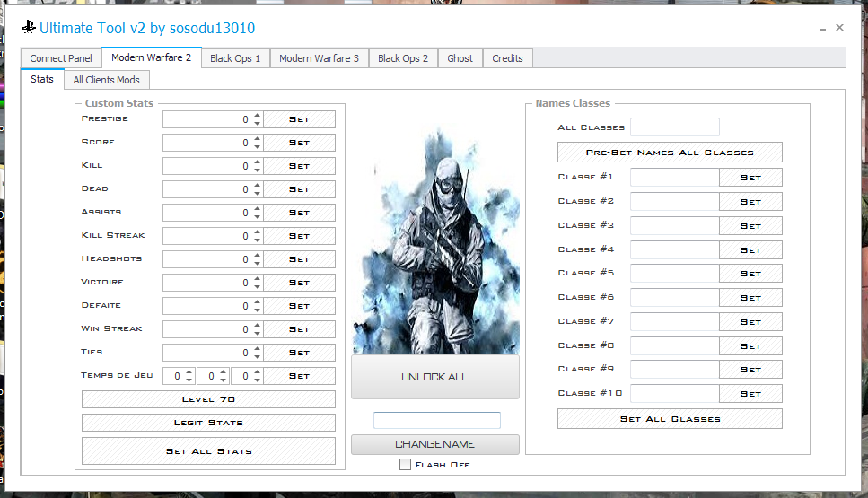The height and width of the screenshot is (498, 868).
Task: Click the soldier artwork image
Action: coord(435,240)
